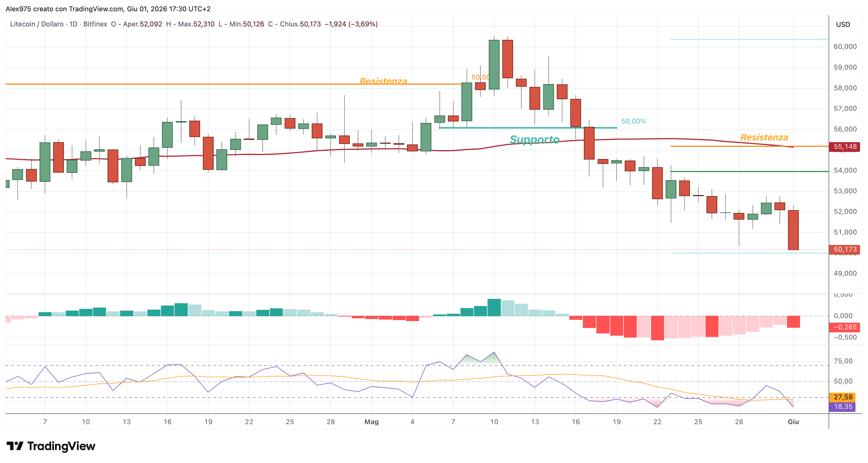Click the 'Giu' month label on time axis
The width and height of the screenshot is (868, 463).
[793, 422]
